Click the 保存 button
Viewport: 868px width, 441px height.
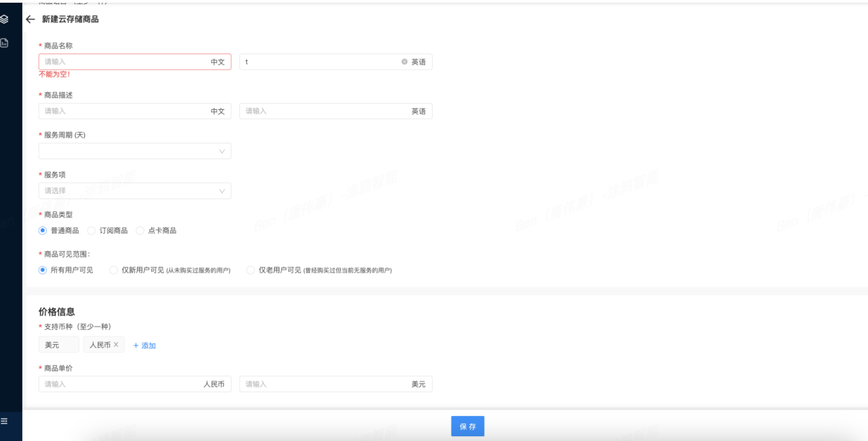coord(468,426)
